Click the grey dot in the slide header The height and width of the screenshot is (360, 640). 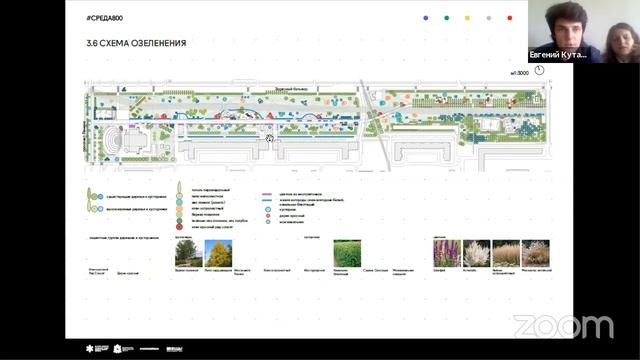tap(489, 18)
